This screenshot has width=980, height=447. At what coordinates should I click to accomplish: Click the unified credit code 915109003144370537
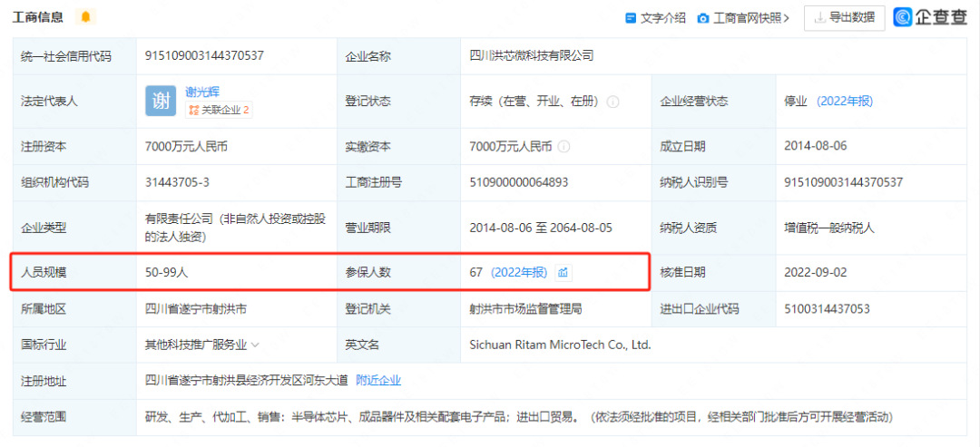(x=204, y=56)
